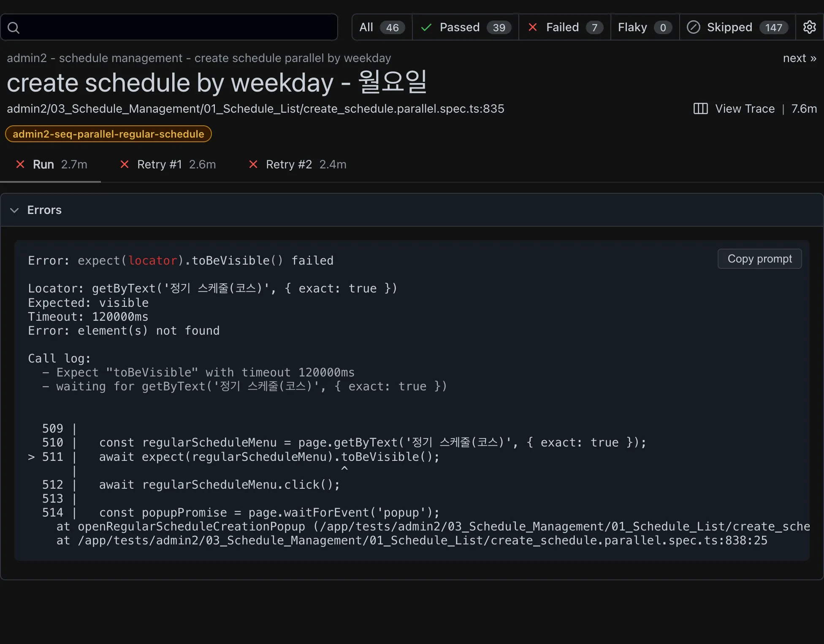Click the 'Expected: visible' line
824x644 pixels.
pyautogui.click(x=88, y=303)
